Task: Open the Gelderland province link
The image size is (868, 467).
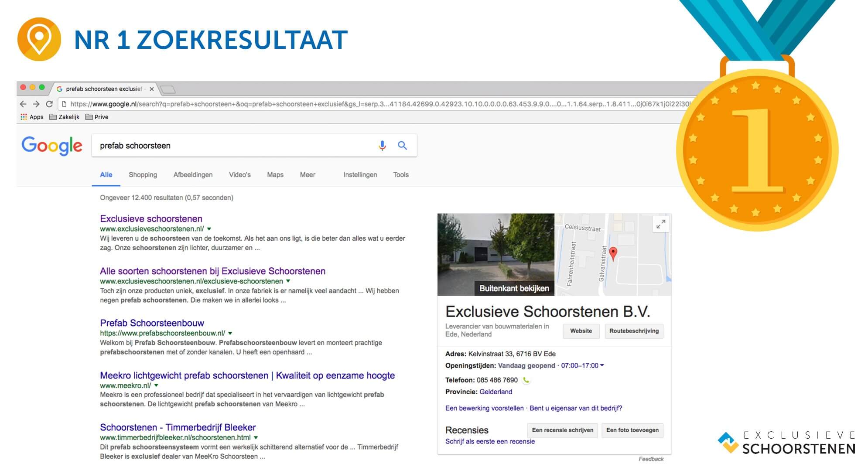Action: (496, 392)
